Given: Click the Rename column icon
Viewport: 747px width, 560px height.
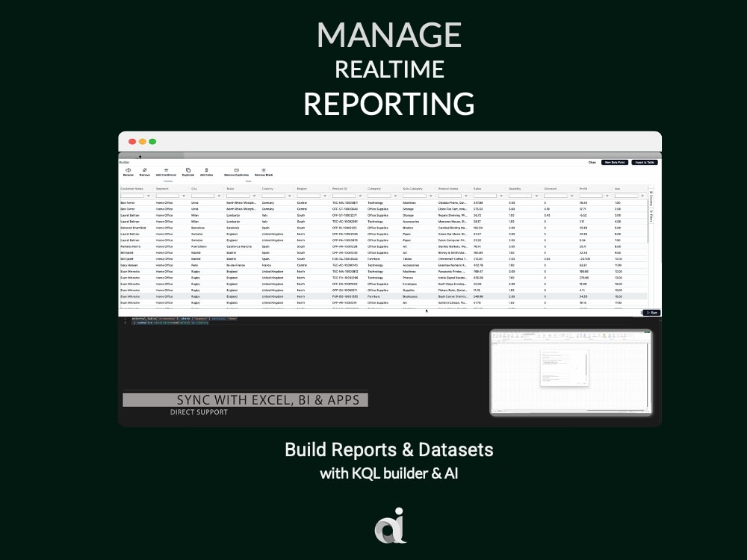Looking at the screenshot, I should coord(128,170).
